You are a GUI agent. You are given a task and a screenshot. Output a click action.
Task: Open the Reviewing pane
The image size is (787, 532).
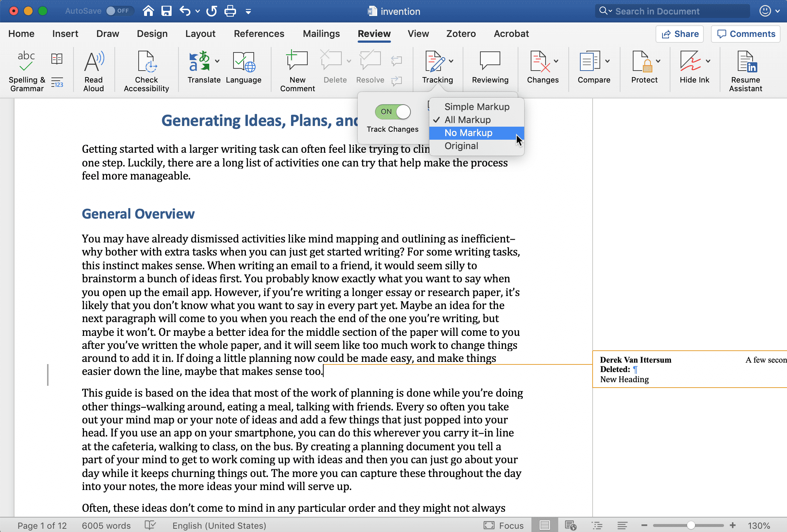pyautogui.click(x=490, y=67)
